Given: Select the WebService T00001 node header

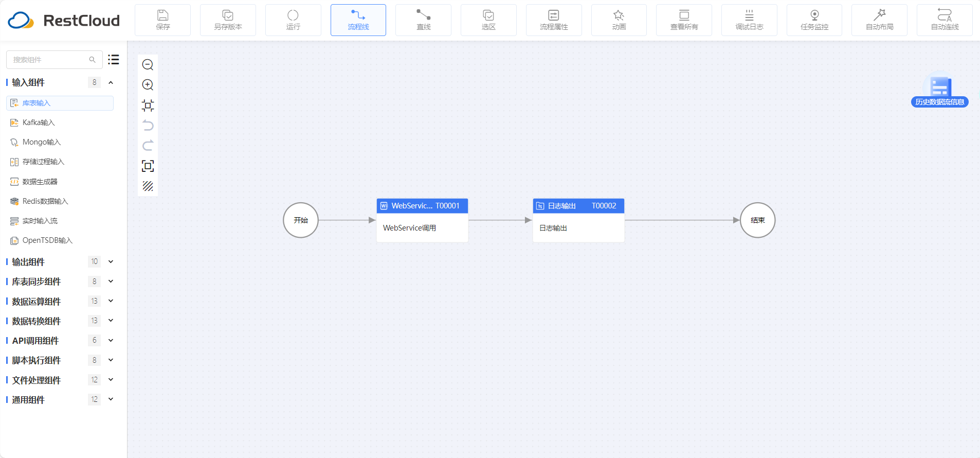Looking at the screenshot, I should click(x=422, y=206).
